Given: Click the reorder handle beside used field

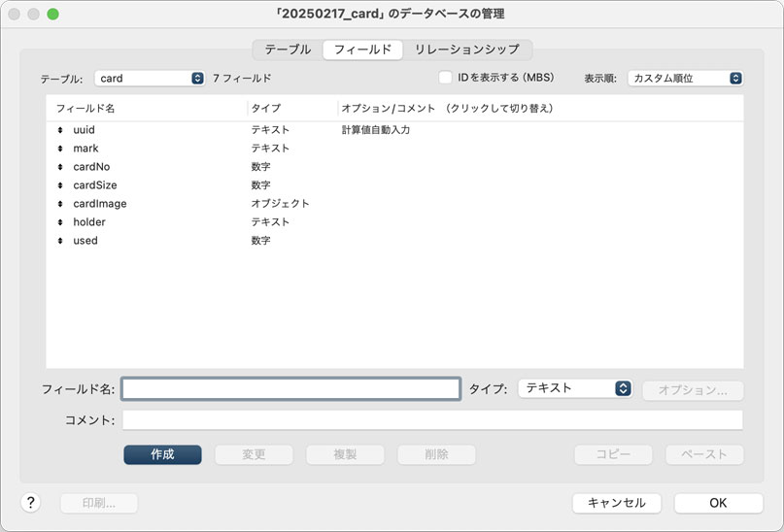Looking at the screenshot, I should tap(60, 241).
